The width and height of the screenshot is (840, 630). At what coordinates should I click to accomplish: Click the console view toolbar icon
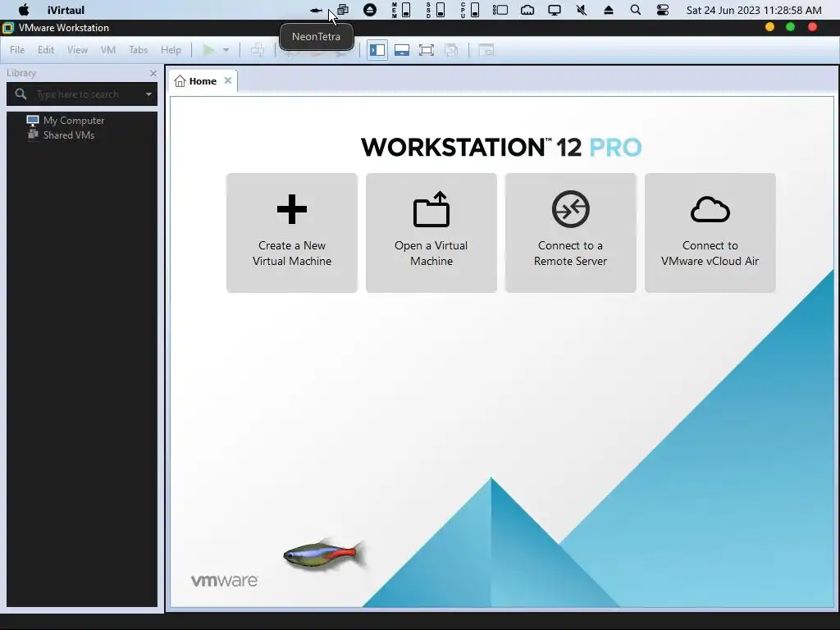pos(486,50)
